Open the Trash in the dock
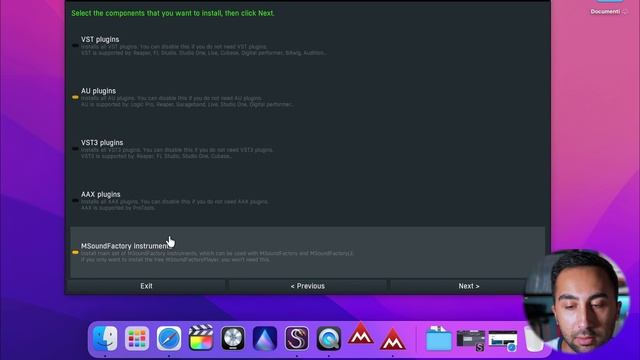 coord(534,338)
